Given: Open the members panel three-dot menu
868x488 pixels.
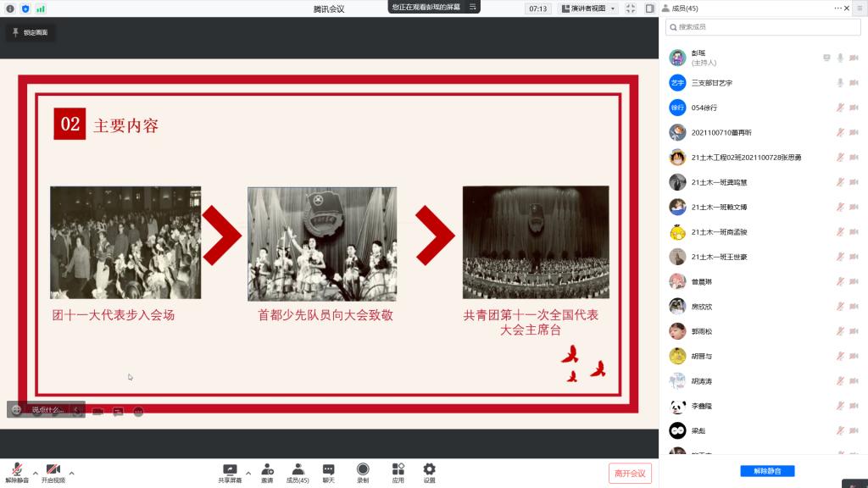Looking at the screenshot, I should pyautogui.click(x=838, y=8).
